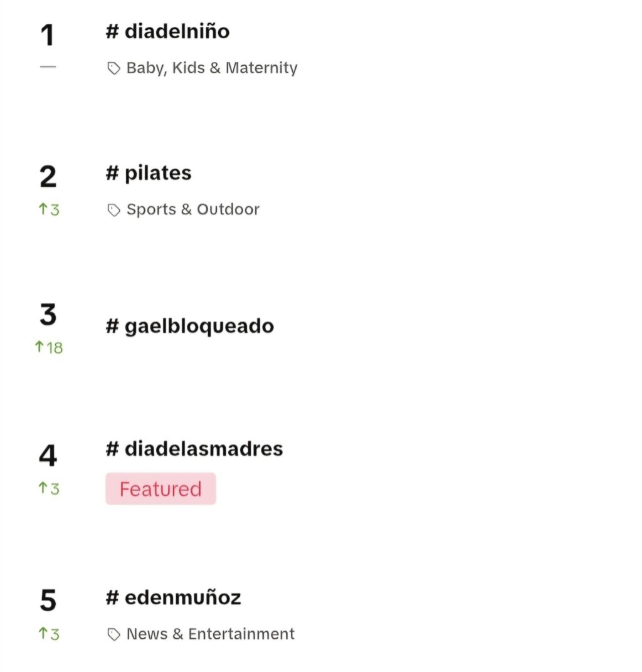Click the tag icon beside Baby, Kids & Maternity

click(113, 68)
